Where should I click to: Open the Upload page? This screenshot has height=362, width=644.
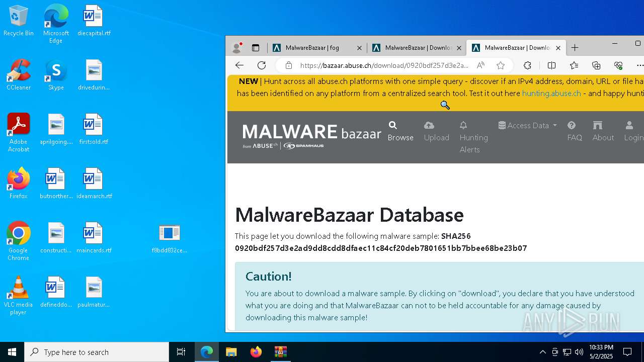[436, 131]
